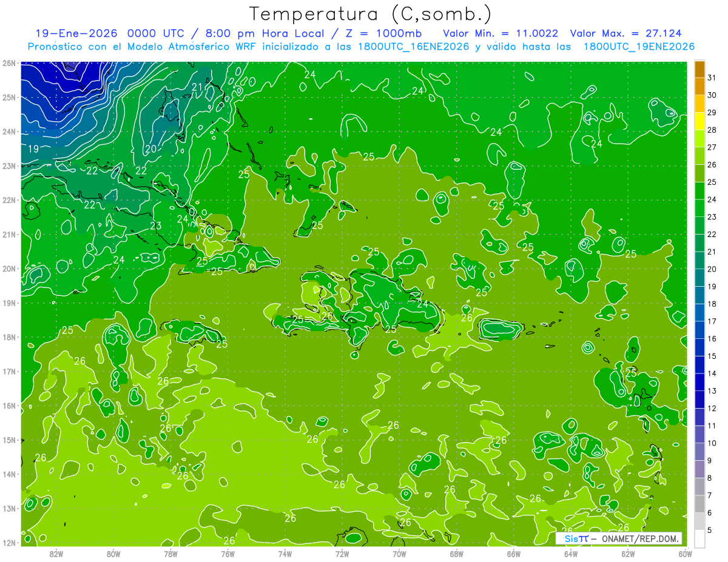
Task: Click the "1800UTC_19ENE2026" valid-until time text
Action: [638, 47]
